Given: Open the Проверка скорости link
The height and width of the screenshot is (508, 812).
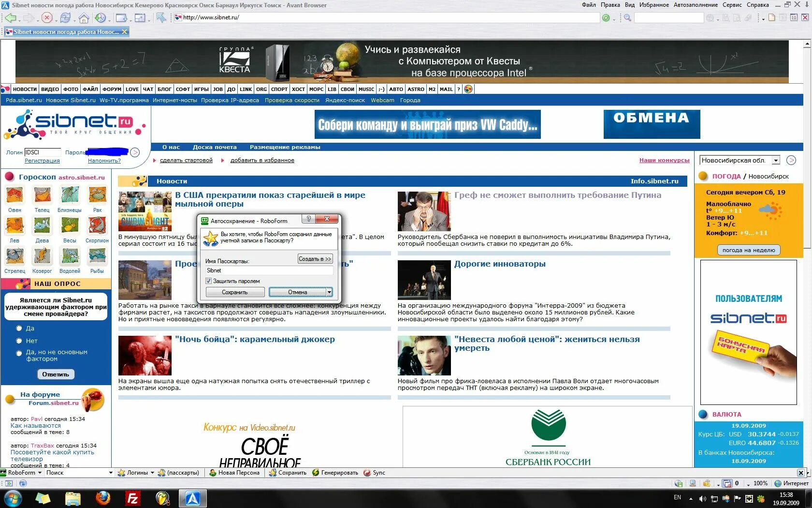Looking at the screenshot, I should point(292,100).
